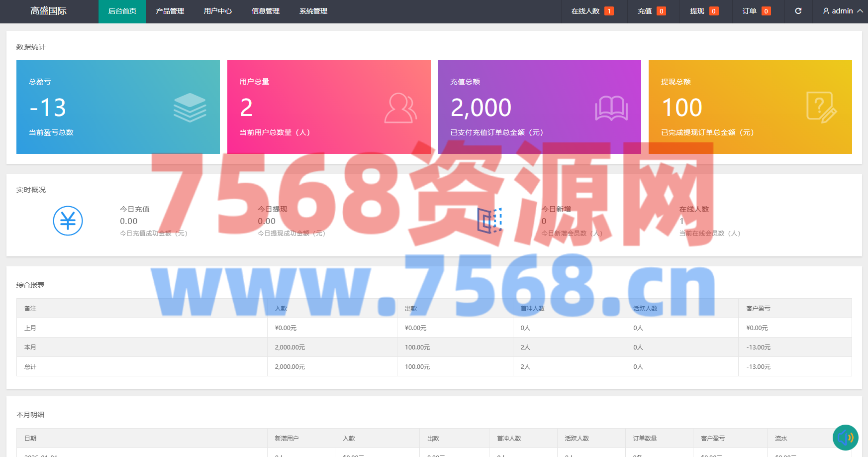Click the open book icon on 充值总额 card
Screen dimensions: 868x457
pyautogui.click(x=611, y=108)
